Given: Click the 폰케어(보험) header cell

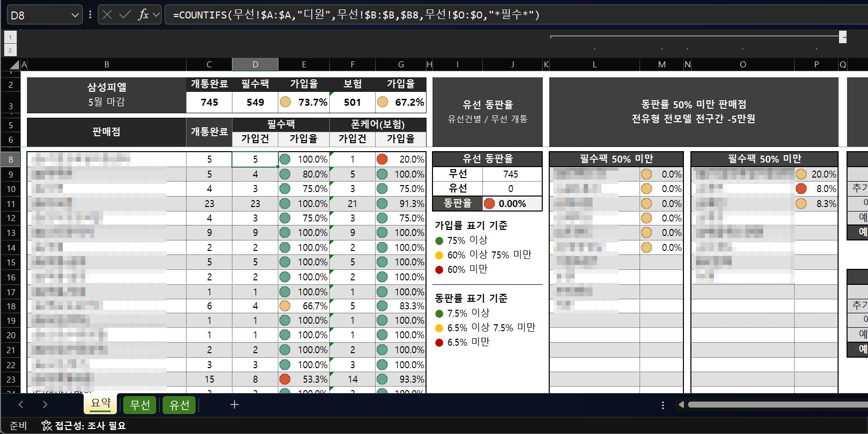Looking at the screenshot, I should click(378, 124).
